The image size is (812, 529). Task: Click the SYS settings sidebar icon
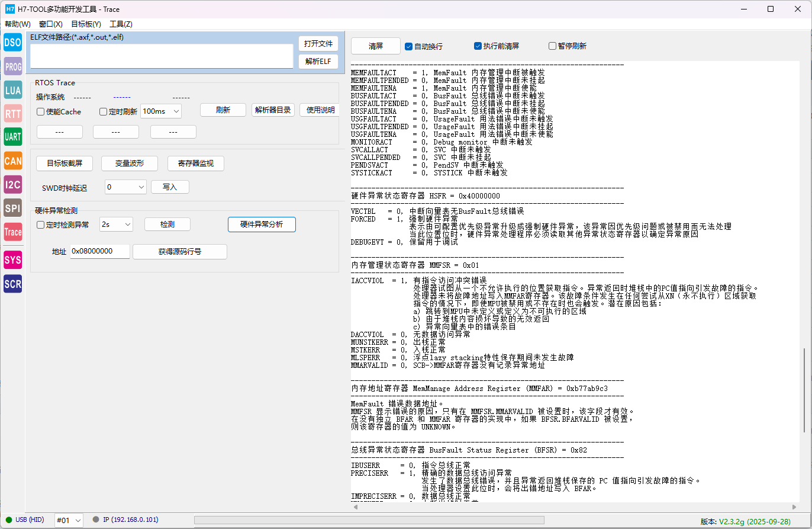click(x=12, y=259)
